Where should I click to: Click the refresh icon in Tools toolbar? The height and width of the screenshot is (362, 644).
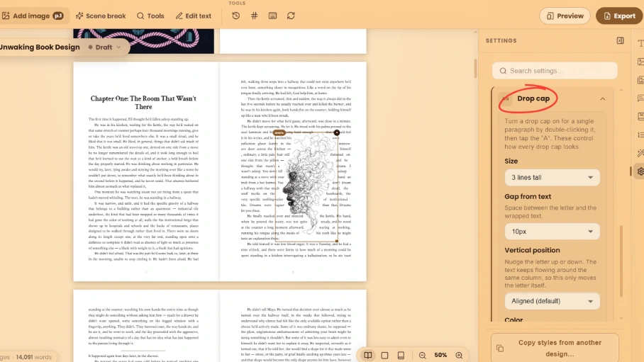pos(291,16)
